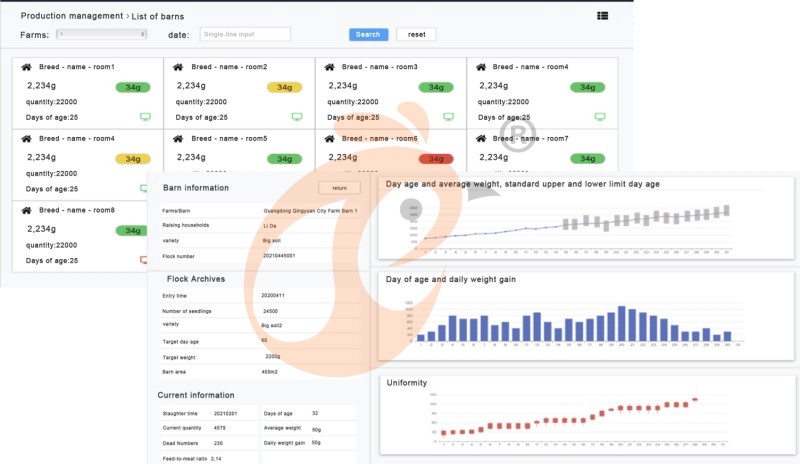Image resolution: width=800 pixels, height=464 pixels.
Task: Click the date input field
Action: pyautogui.click(x=245, y=34)
